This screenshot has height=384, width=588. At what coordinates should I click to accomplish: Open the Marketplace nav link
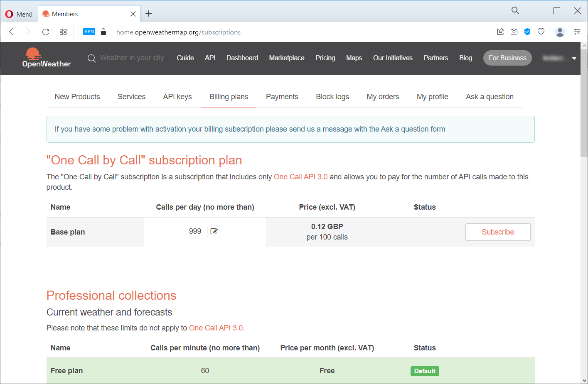coord(287,58)
